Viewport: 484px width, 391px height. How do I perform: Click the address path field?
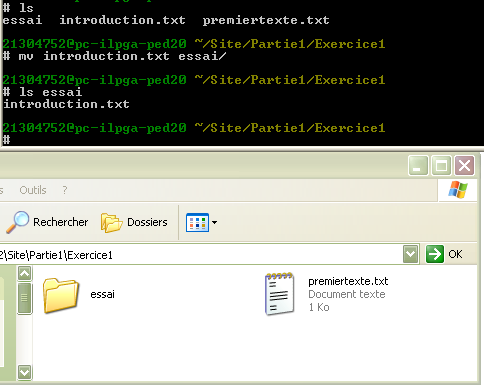200,255
